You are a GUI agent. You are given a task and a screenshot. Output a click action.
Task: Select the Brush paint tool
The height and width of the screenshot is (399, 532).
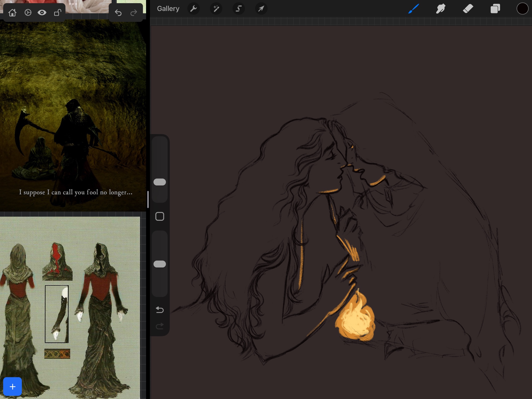coord(414,9)
